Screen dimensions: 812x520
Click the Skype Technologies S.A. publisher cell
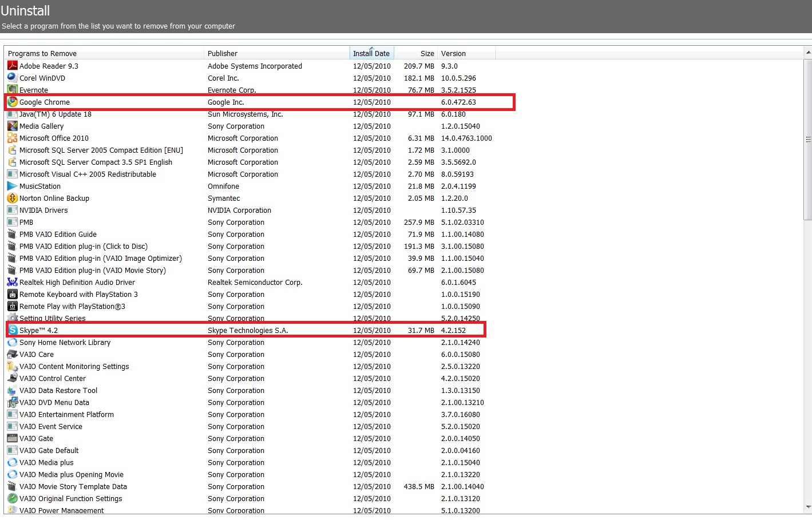(x=248, y=330)
